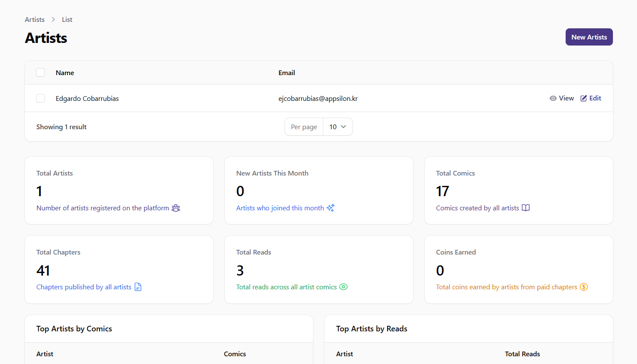Image resolution: width=637 pixels, height=364 pixels.
Task: Check the box for Edgardo Cobarrubias
Action: click(40, 98)
